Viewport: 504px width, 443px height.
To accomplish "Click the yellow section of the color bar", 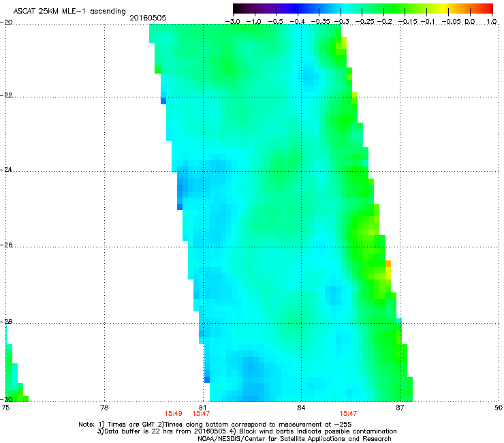I will pyautogui.click(x=443, y=8).
